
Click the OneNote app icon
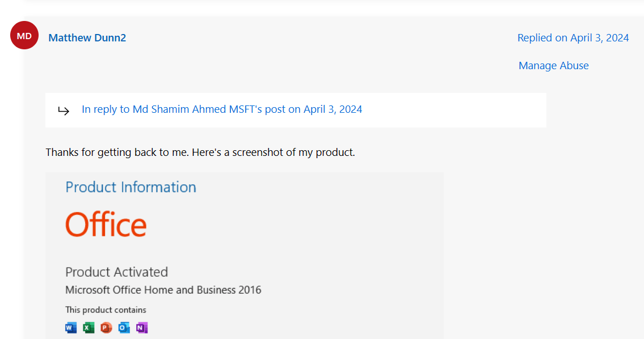[142, 328]
